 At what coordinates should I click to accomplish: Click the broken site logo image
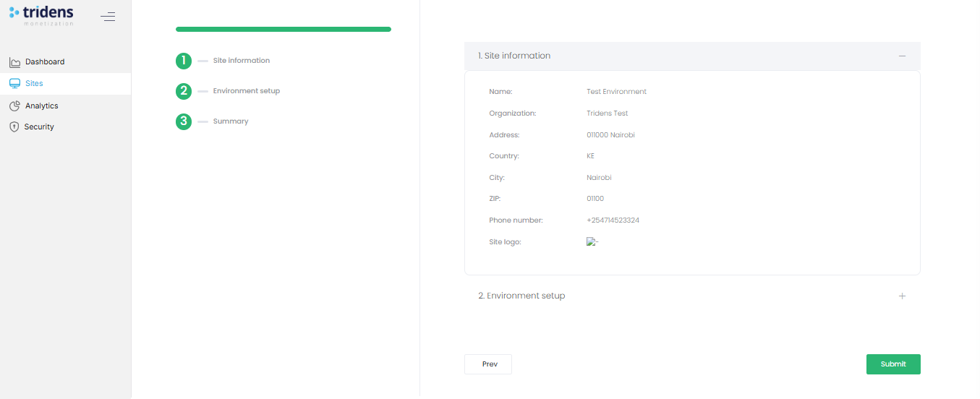[592, 242]
